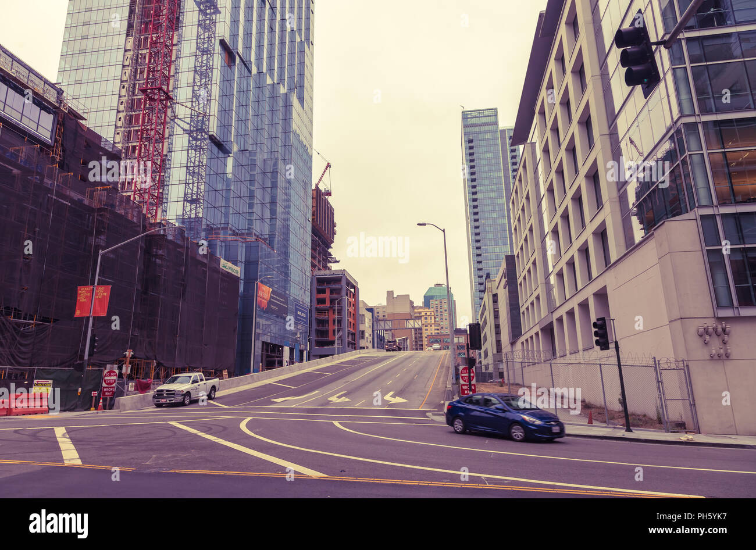Click the pole-mounted traffic signal by fence

601,334
